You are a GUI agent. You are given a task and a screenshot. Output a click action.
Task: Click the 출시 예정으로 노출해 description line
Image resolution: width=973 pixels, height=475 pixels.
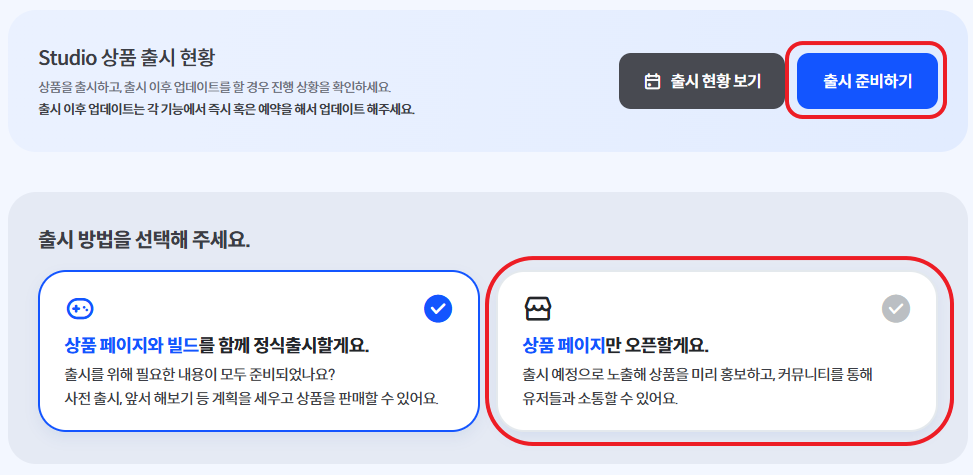(x=698, y=375)
